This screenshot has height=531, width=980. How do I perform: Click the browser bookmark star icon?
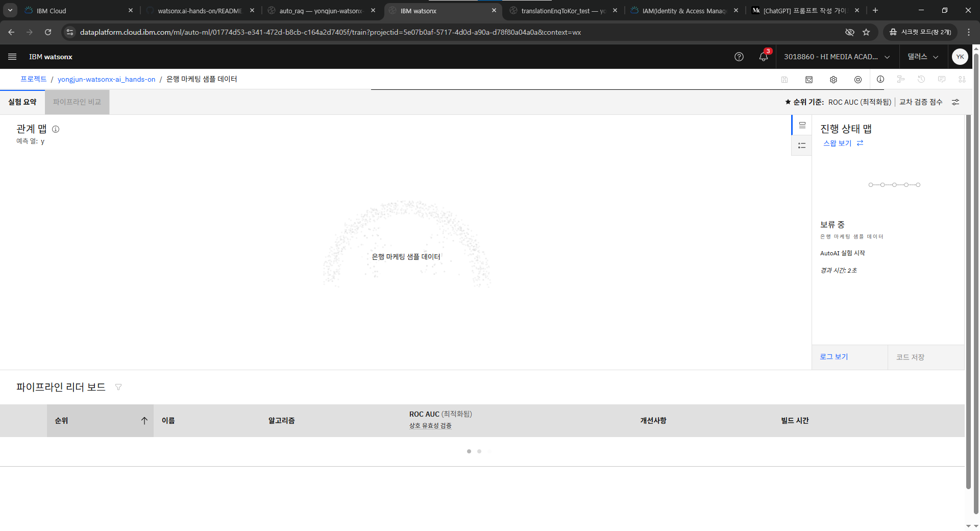[x=866, y=32]
